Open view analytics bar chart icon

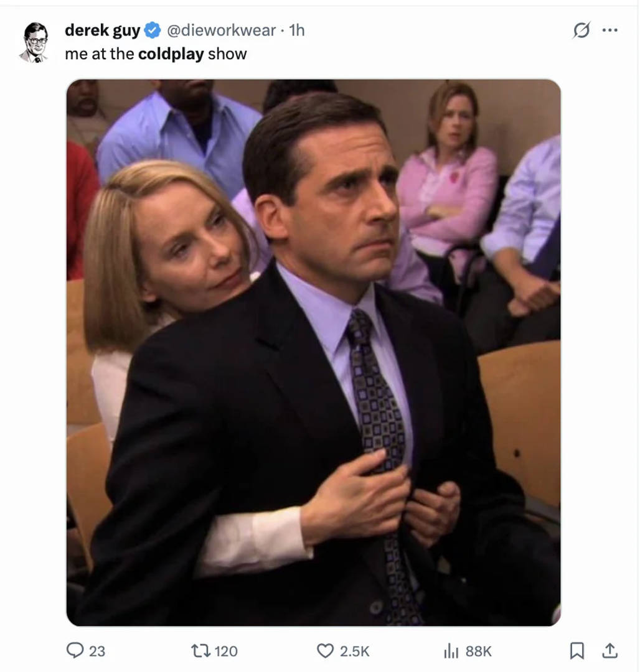(x=451, y=651)
